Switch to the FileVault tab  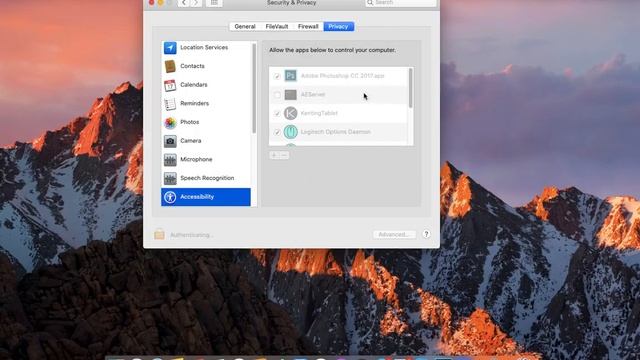click(277, 27)
